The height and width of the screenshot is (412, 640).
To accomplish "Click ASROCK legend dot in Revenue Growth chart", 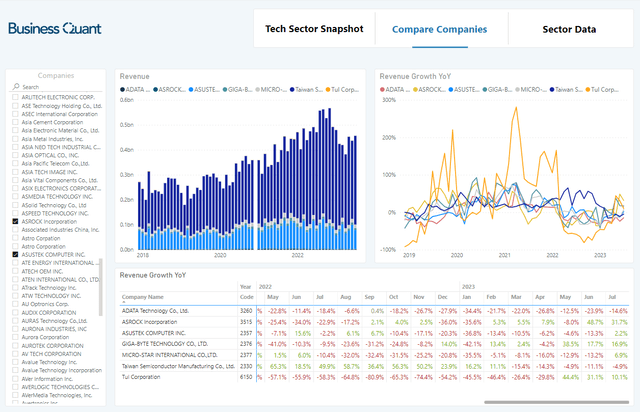I will click(416, 89).
